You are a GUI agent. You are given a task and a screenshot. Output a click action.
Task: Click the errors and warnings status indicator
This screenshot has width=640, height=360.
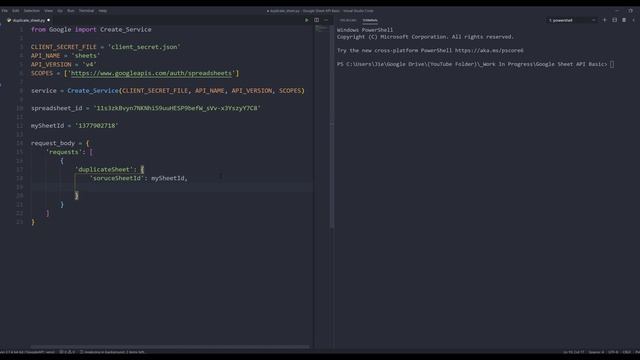click(x=67, y=352)
